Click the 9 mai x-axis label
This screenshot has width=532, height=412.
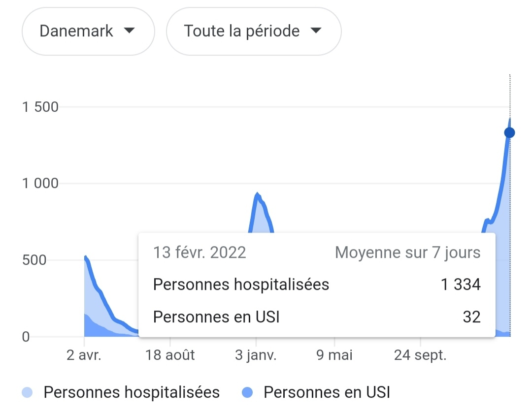(x=334, y=355)
